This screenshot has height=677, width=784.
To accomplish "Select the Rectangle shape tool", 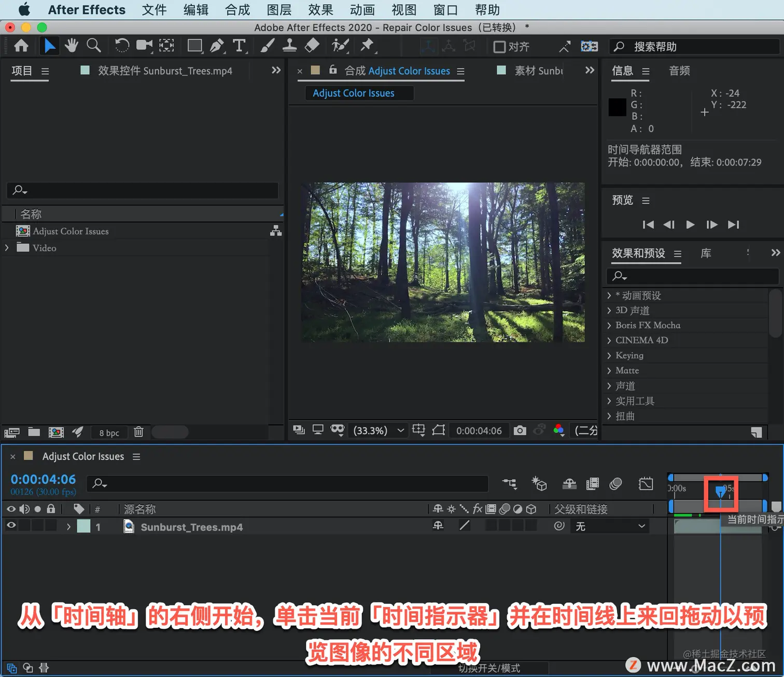I will pos(195,46).
